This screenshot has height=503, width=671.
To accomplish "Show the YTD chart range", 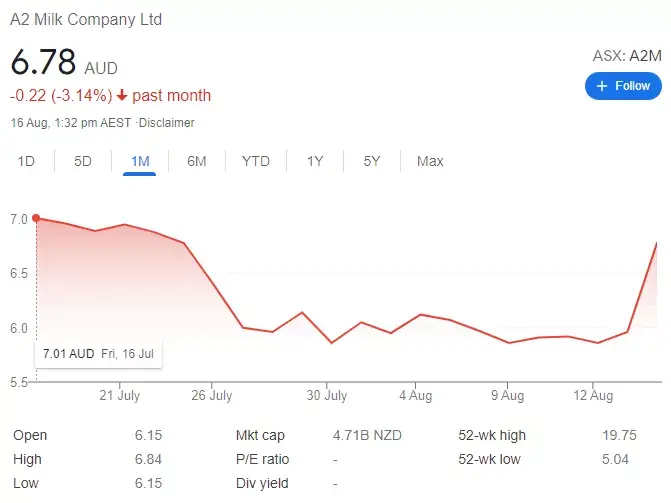I will pos(256,161).
